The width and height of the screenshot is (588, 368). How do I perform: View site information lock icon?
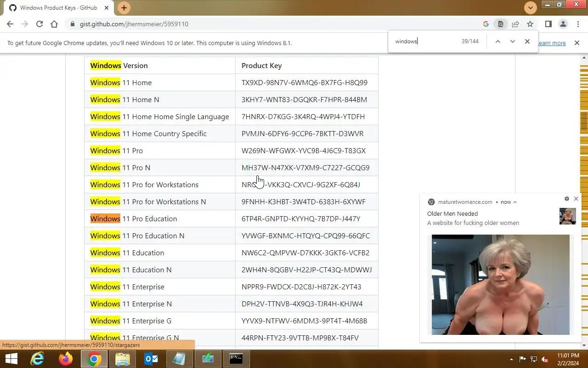click(x=72, y=24)
